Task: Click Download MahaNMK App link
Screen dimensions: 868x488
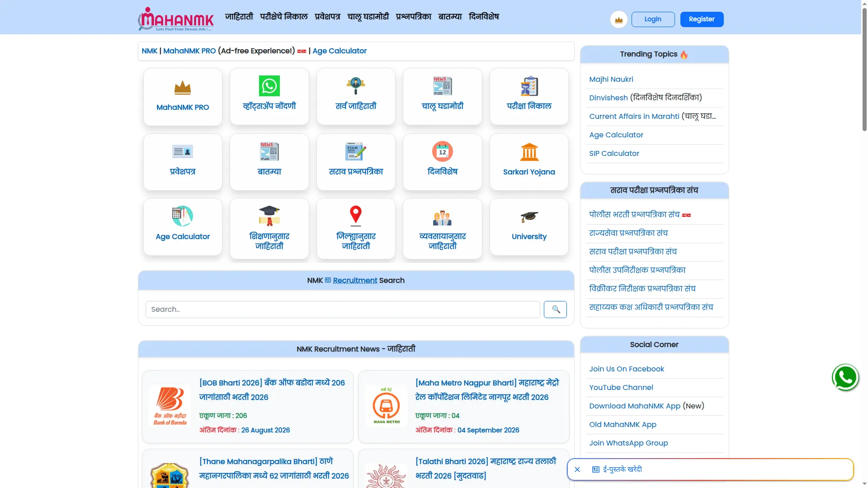Action: (635, 406)
